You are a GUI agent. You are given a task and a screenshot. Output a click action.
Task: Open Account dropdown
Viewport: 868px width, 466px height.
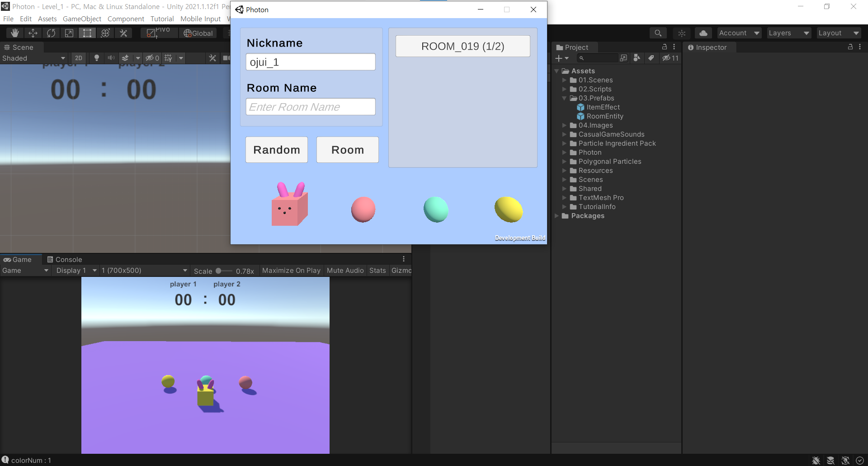(739, 33)
